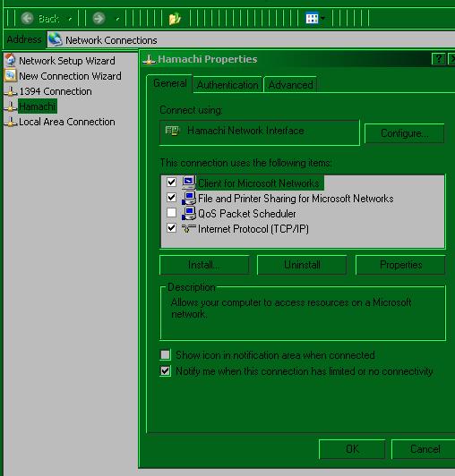This screenshot has height=476, width=455.
Task: Select the 1394 Connection icon
Action: pos(11,91)
